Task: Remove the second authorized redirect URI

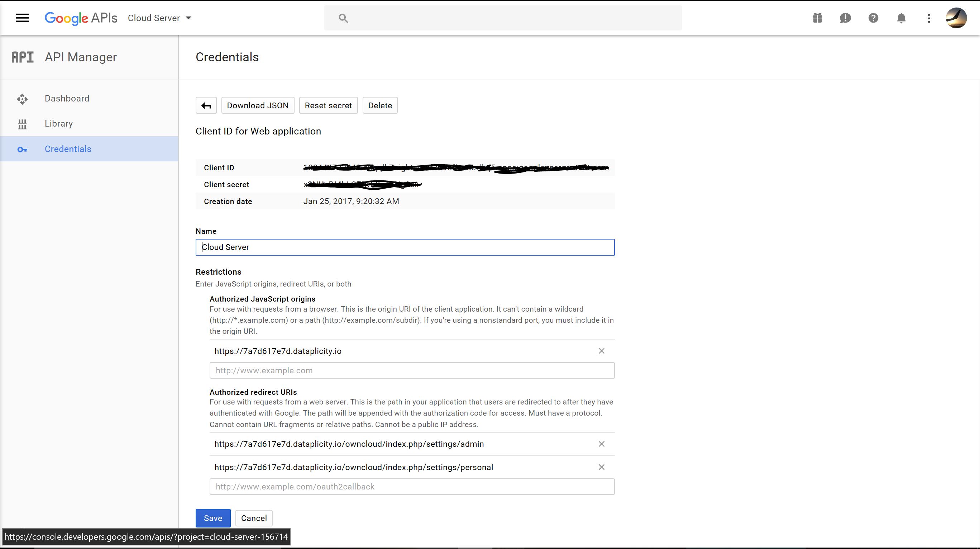Action: (602, 467)
